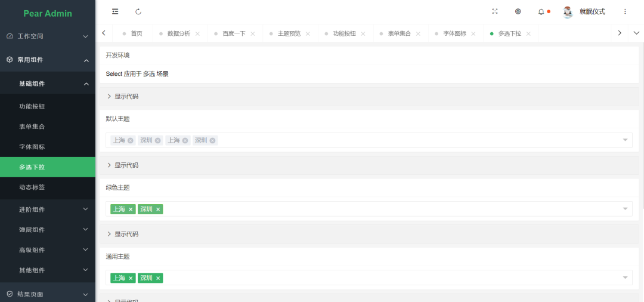
Task: Expand 显示代码 under 绿色主题
Action: coord(369,234)
